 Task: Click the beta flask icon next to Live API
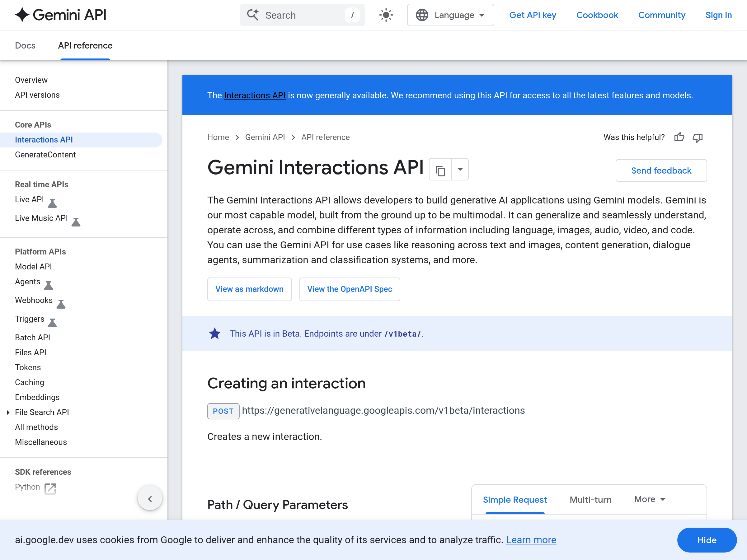point(52,203)
